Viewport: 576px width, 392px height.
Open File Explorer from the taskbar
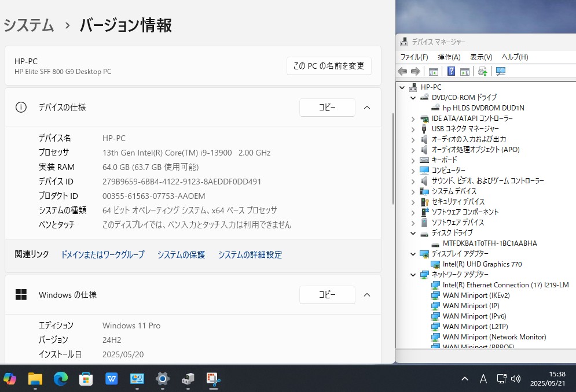(x=35, y=379)
